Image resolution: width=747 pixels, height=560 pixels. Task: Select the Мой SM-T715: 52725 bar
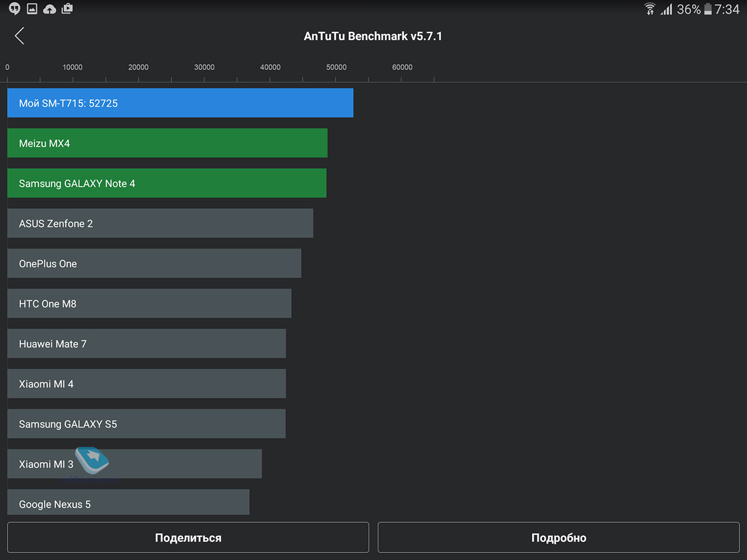(x=180, y=103)
